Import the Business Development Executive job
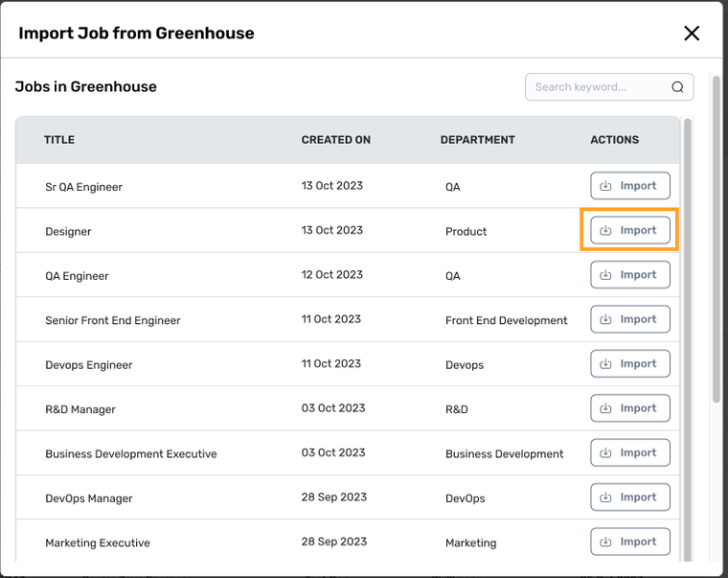The height and width of the screenshot is (578, 728). coord(630,452)
